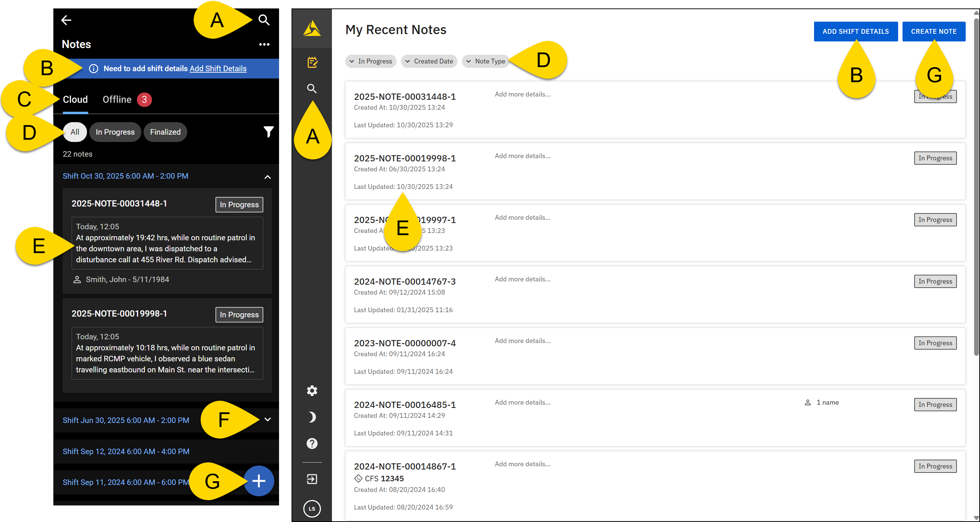Screen dimensions: 980x522
Task: Click the Add Shift Details link in banner
Action: 218,69
